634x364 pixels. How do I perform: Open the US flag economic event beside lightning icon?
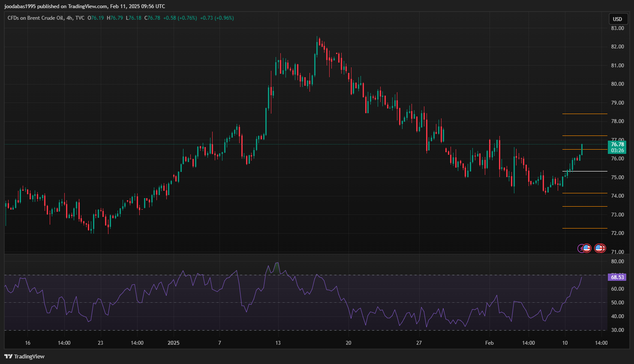587,248
